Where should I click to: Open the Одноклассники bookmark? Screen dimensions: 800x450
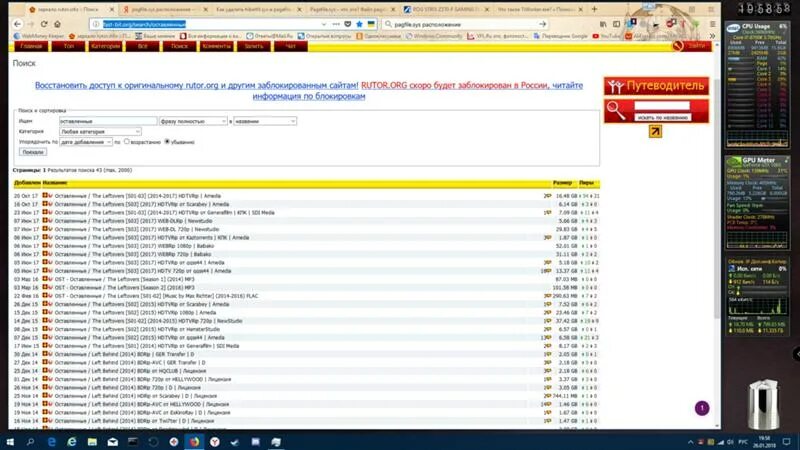pos(378,36)
